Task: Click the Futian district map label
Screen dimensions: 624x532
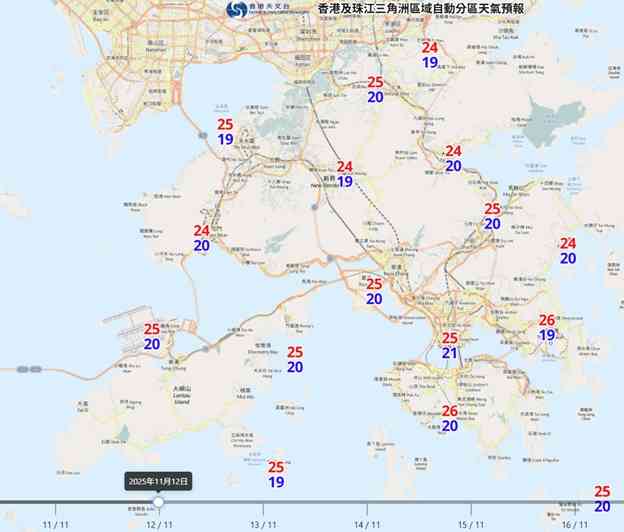Action: click(x=302, y=60)
